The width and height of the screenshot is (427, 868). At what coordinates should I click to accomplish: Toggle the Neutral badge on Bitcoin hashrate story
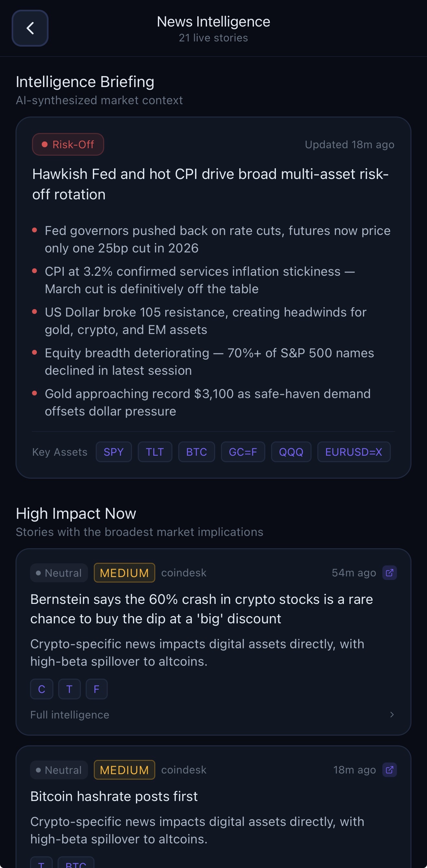(59, 770)
